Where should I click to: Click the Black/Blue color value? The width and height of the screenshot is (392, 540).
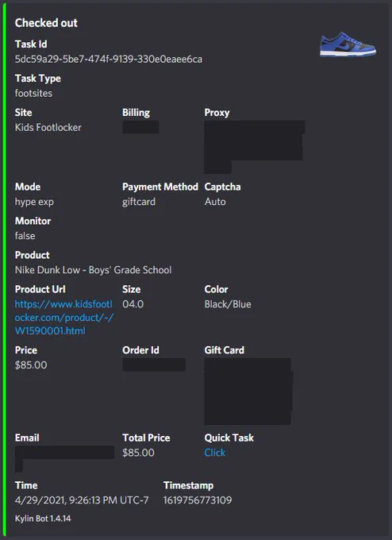(x=228, y=304)
